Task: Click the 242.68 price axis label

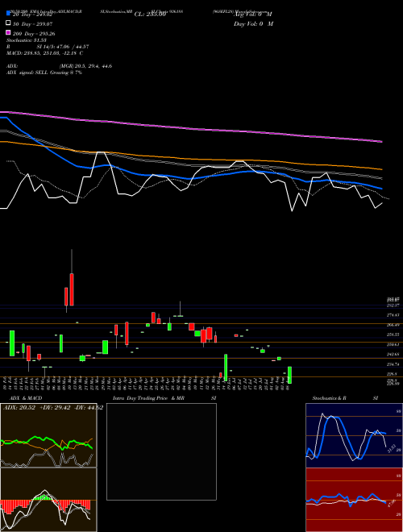Action: click(x=394, y=354)
